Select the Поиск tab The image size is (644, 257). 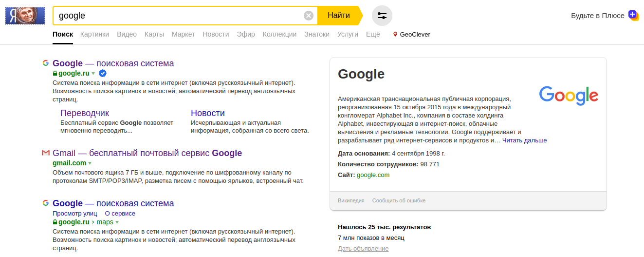pos(63,35)
